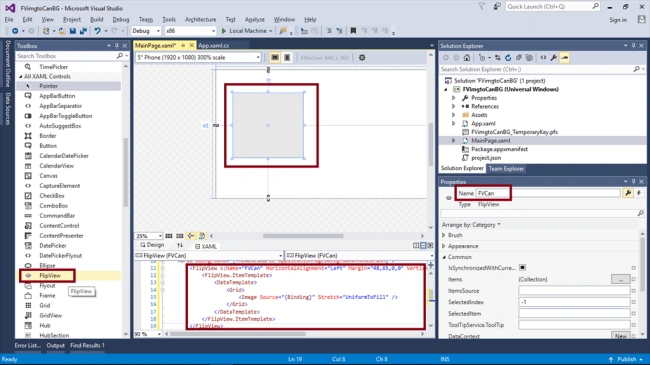
Task: Toggle auto-hide pin on Toolbox panel
Action: (116, 46)
